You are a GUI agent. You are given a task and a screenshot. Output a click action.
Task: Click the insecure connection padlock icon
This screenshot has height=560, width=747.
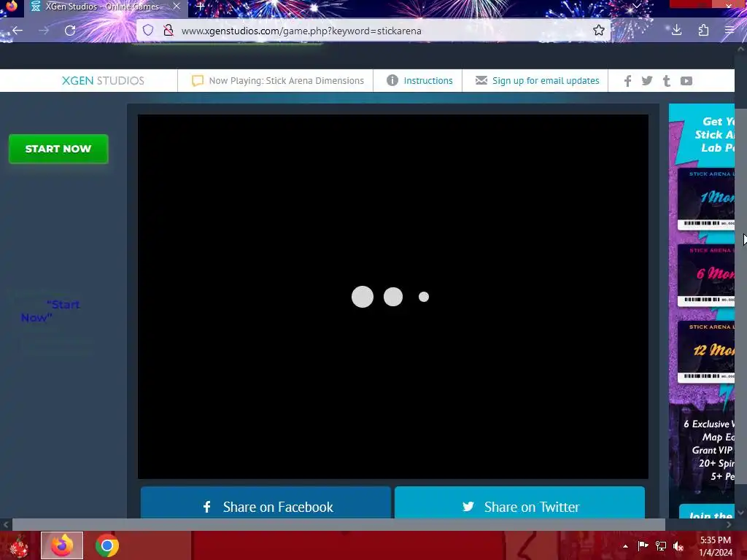(x=169, y=31)
